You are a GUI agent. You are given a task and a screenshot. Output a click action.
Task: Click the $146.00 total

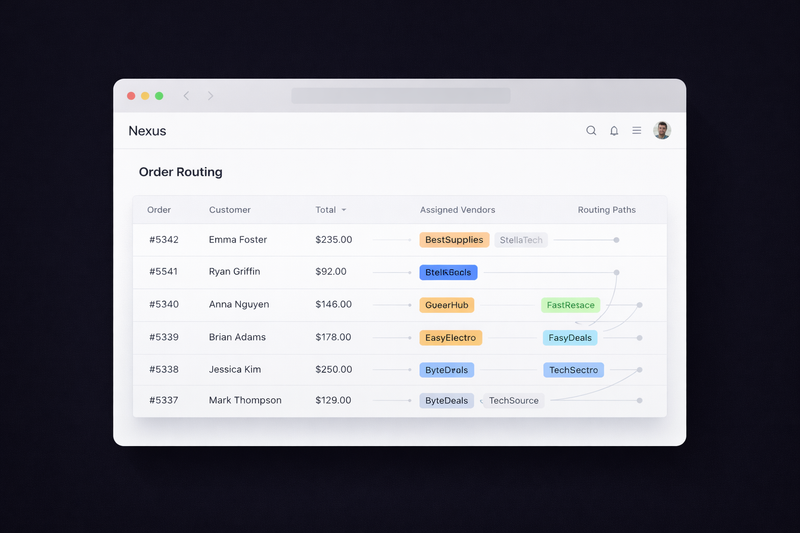[x=333, y=304]
